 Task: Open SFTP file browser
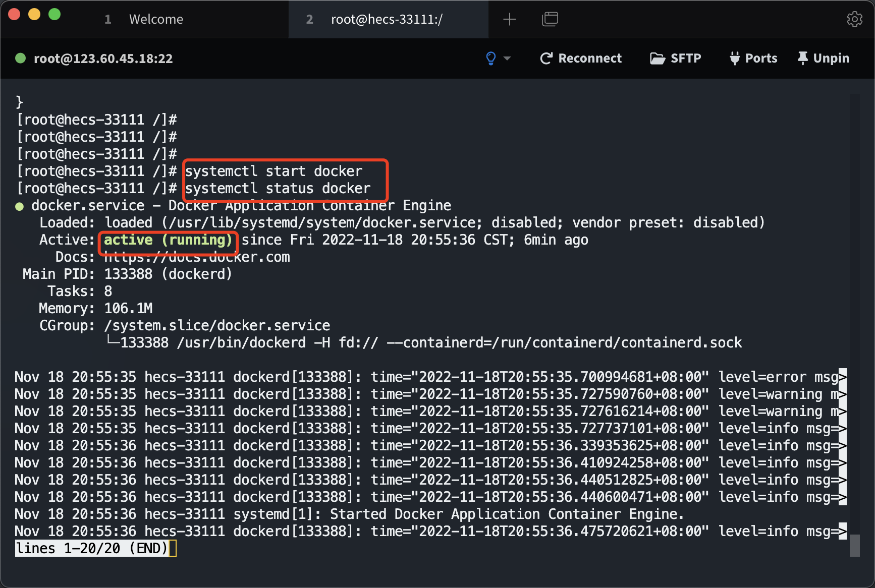[x=676, y=58]
